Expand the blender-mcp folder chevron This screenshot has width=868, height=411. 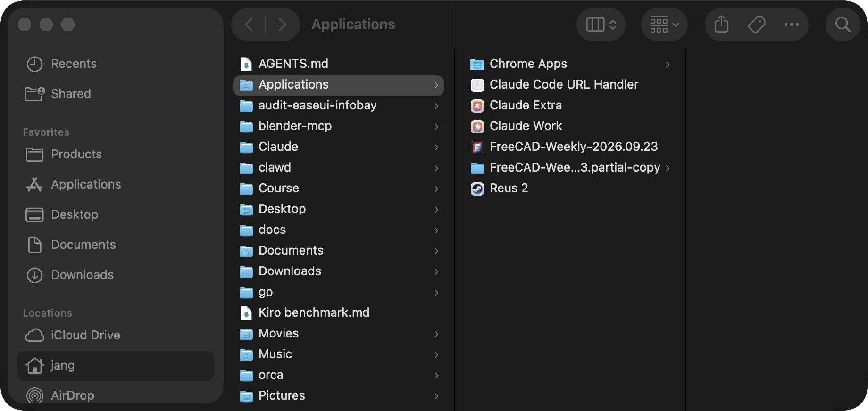coord(436,127)
